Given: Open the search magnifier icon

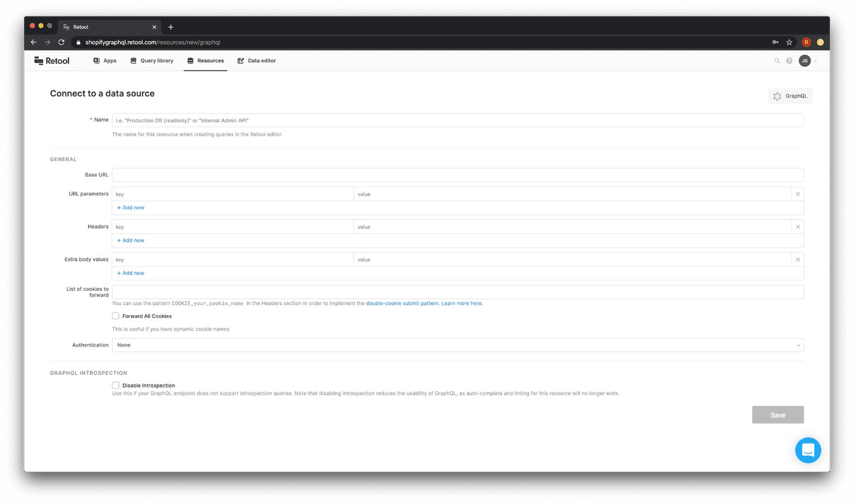Looking at the screenshot, I should 777,61.
